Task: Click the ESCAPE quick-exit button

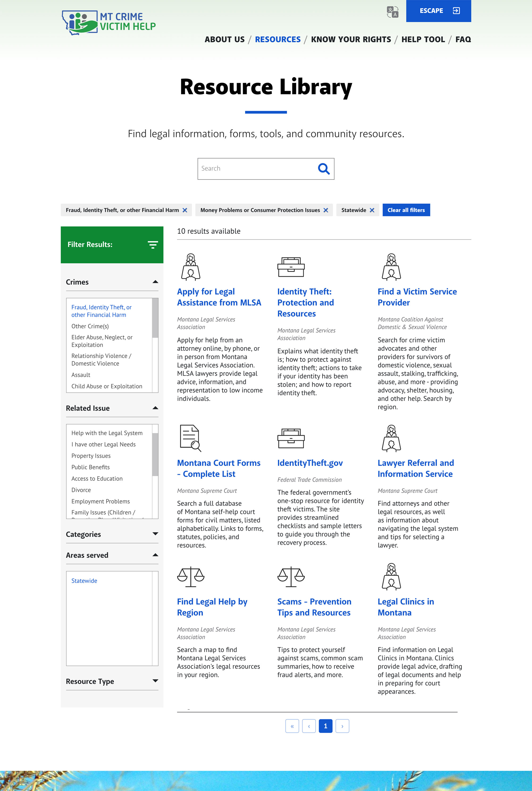Action: pyautogui.click(x=438, y=11)
